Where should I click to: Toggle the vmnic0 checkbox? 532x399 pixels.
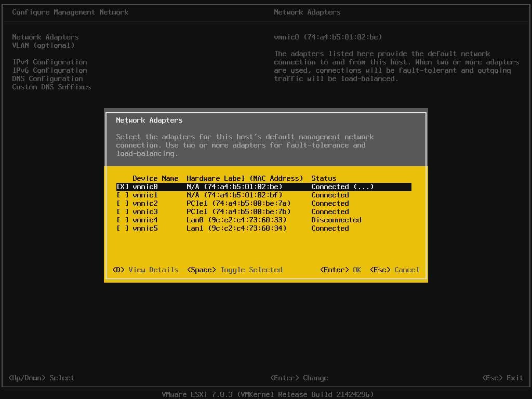[x=122, y=187]
